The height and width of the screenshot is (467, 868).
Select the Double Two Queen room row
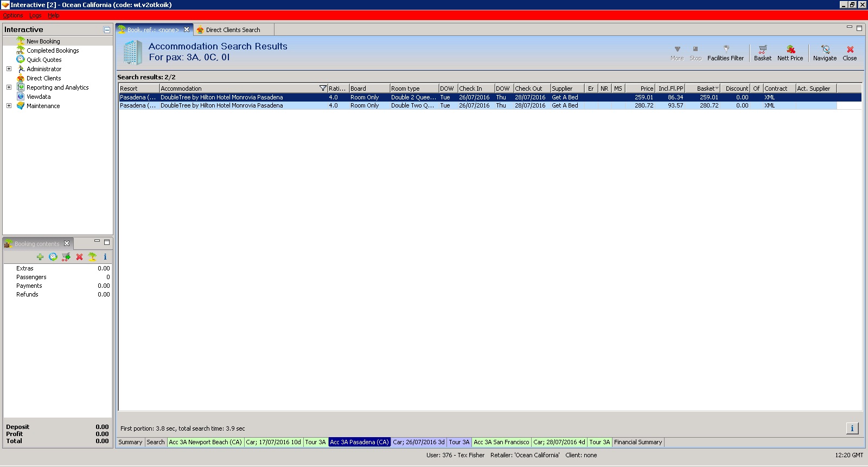[x=478, y=105]
